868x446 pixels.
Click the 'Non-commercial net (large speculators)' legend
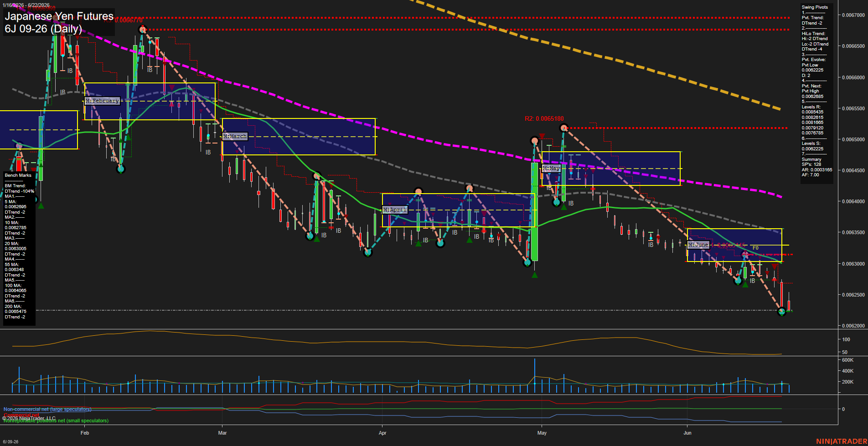[x=47, y=409]
